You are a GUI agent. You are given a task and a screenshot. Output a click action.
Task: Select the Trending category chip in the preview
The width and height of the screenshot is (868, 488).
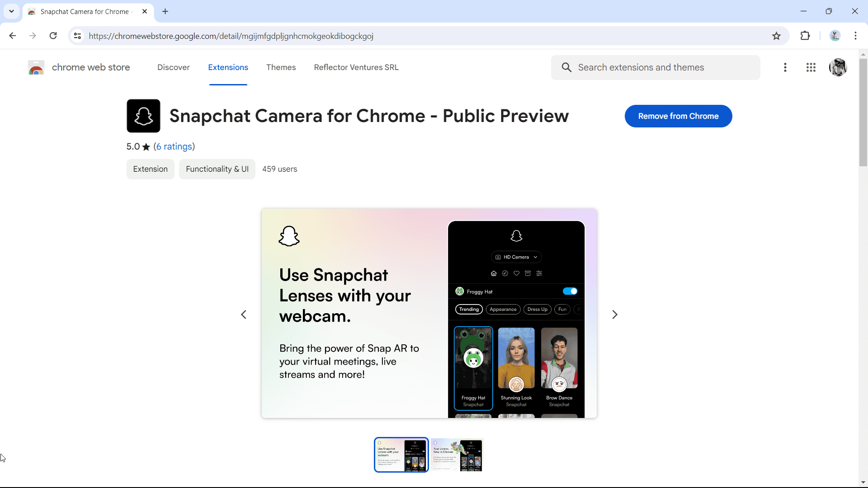469,309
